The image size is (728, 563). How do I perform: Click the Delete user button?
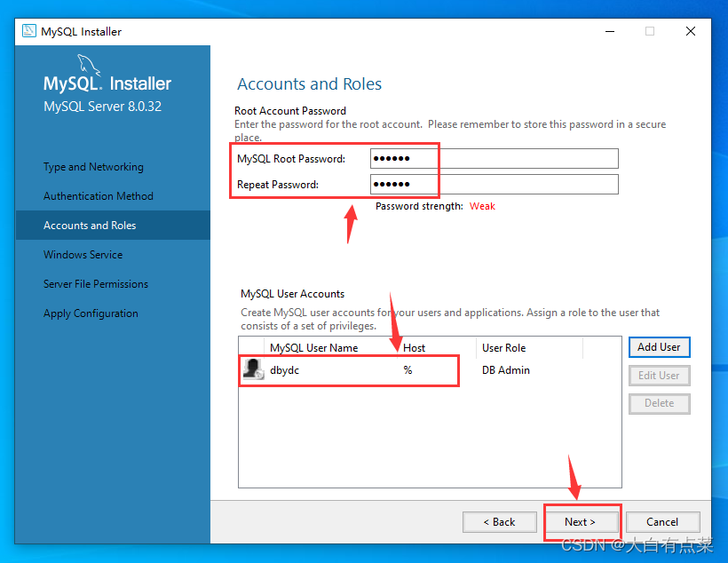660,403
